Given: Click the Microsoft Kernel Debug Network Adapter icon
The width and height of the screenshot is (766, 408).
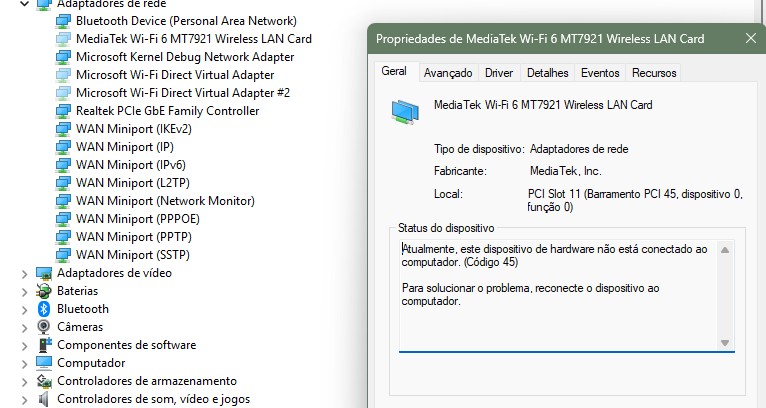Looking at the screenshot, I should (x=63, y=57).
